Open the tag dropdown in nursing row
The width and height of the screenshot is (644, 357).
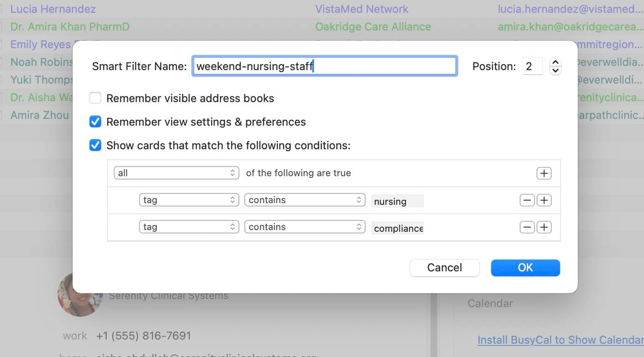coord(189,200)
